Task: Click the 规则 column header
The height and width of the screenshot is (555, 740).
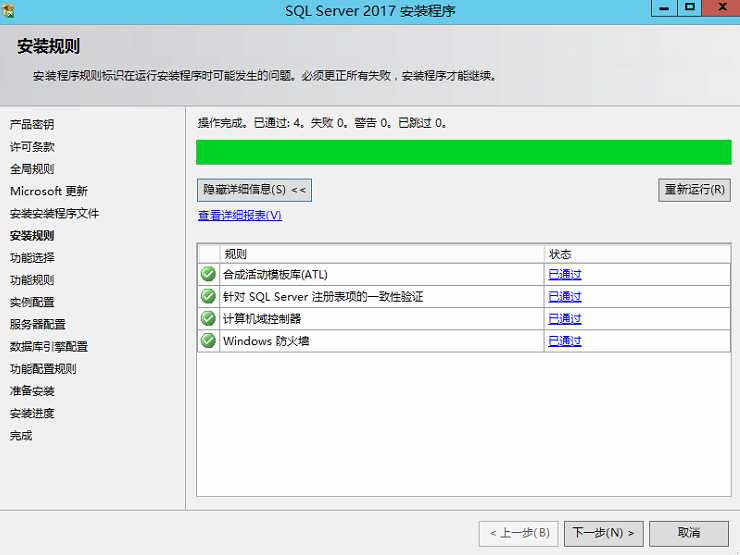Action: [x=382, y=254]
